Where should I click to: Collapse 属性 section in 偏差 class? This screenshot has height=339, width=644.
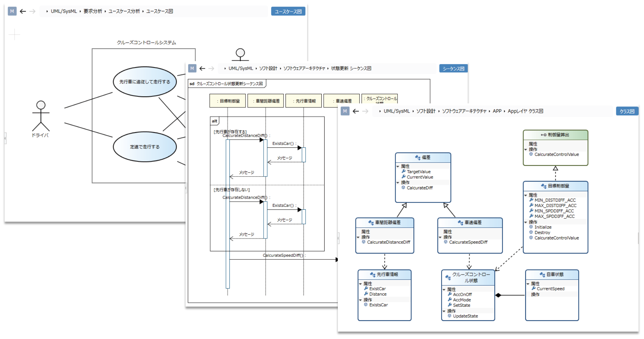[x=398, y=166]
